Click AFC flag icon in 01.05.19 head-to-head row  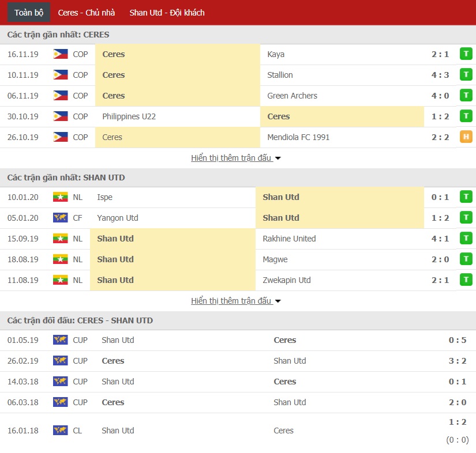coord(61,340)
